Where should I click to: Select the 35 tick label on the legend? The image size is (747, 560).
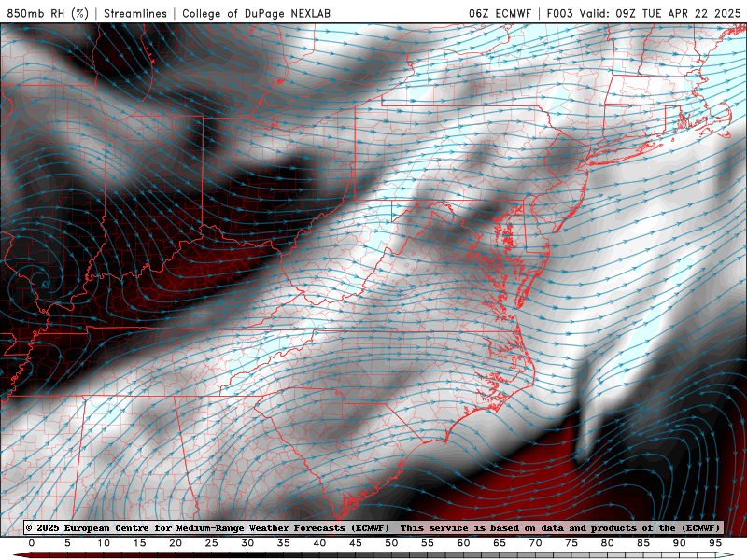(284, 543)
